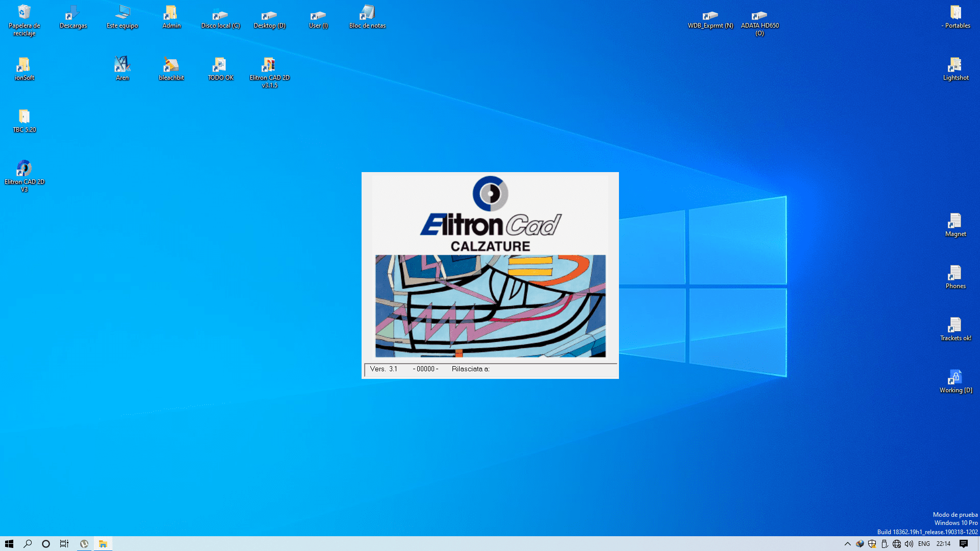Select the Aren desktop shortcut

click(x=122, y=65)
